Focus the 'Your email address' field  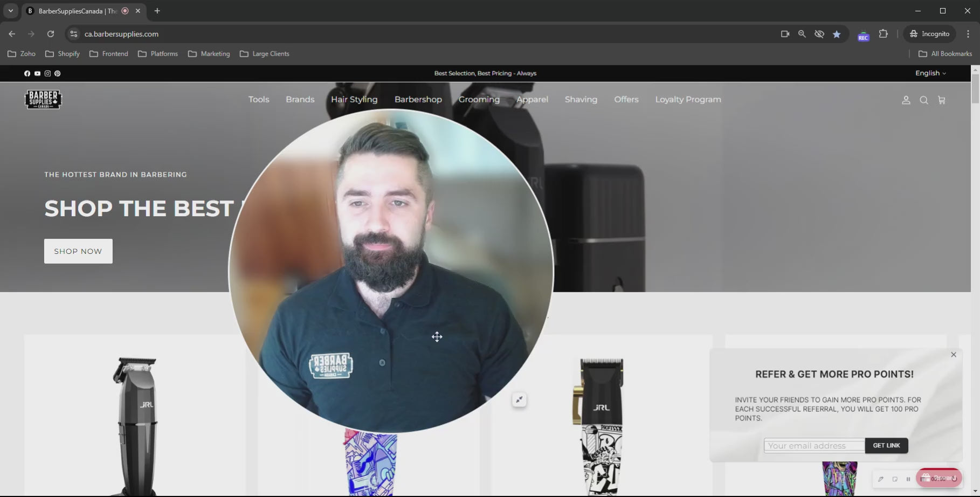pyautogui.click(x=814, y=446)
